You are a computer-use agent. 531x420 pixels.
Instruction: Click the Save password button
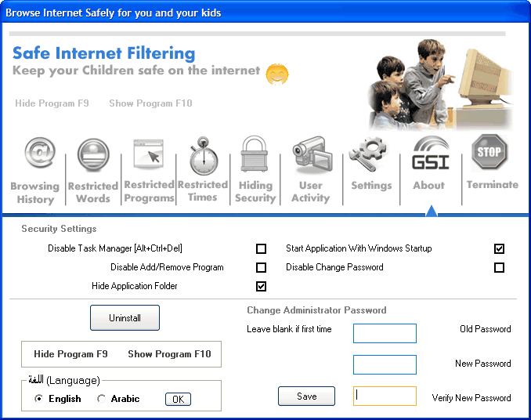[306, 396]
